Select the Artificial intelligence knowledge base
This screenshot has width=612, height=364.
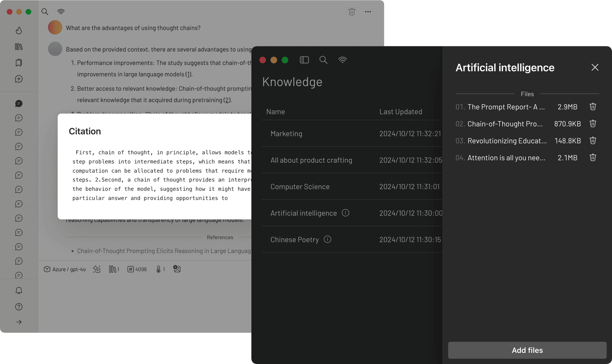tap(304, 213)
